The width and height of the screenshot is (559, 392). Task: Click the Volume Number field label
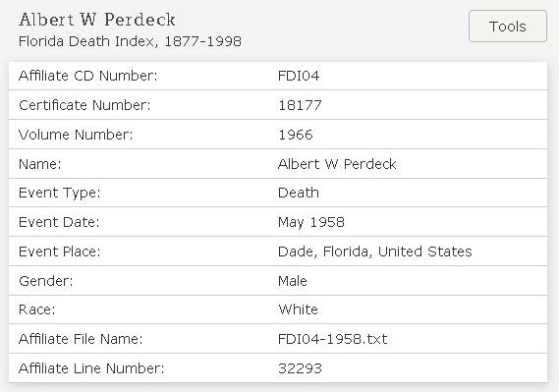76,135
